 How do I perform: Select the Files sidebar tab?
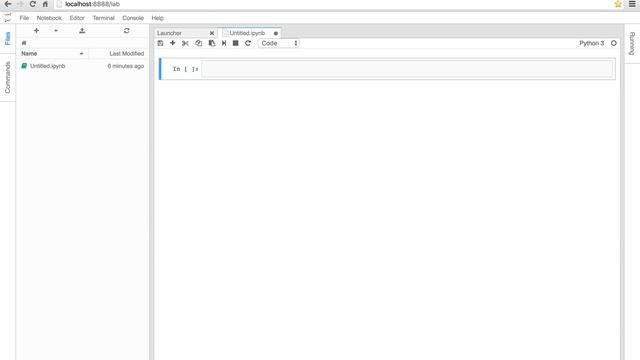coord(7,38)
